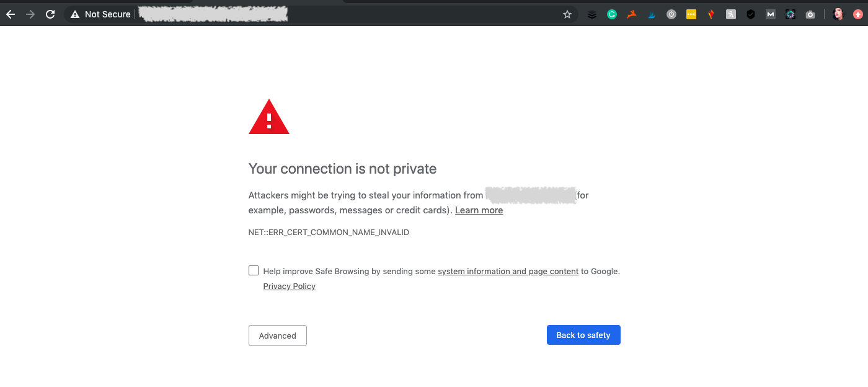Screen dimensions: 868x387
Task: Open the Grammarly extension icon
Action: pos(612,14)
